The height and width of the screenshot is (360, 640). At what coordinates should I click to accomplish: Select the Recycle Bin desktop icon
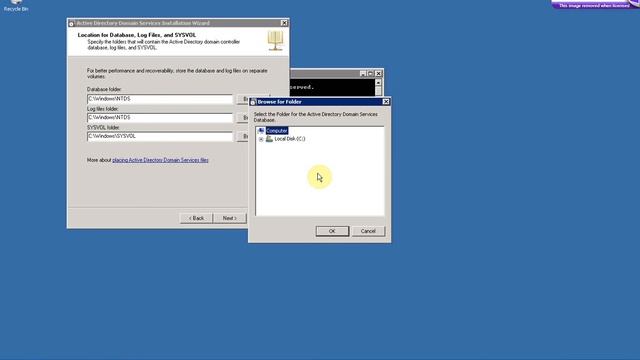click(x=16, y=6)
